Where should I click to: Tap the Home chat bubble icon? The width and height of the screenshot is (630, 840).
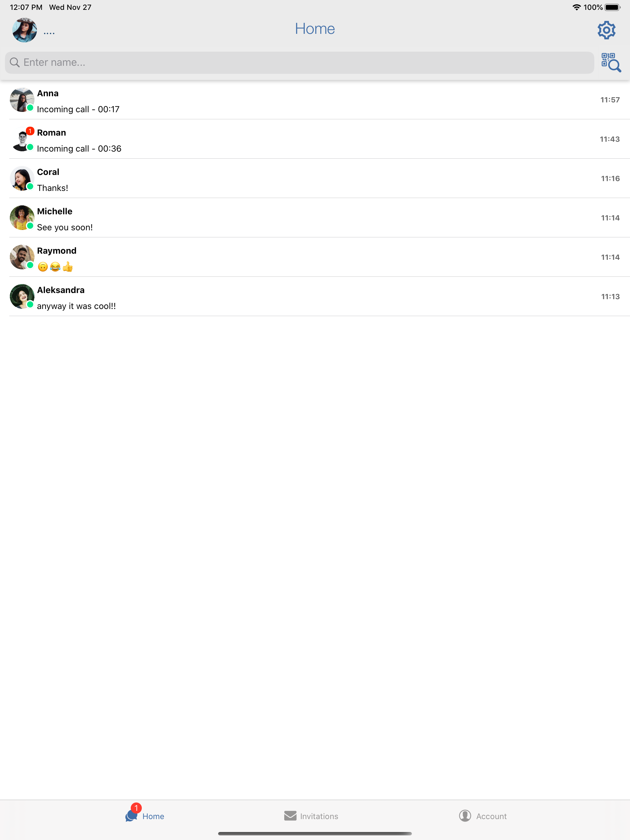[x=131, y=816]
